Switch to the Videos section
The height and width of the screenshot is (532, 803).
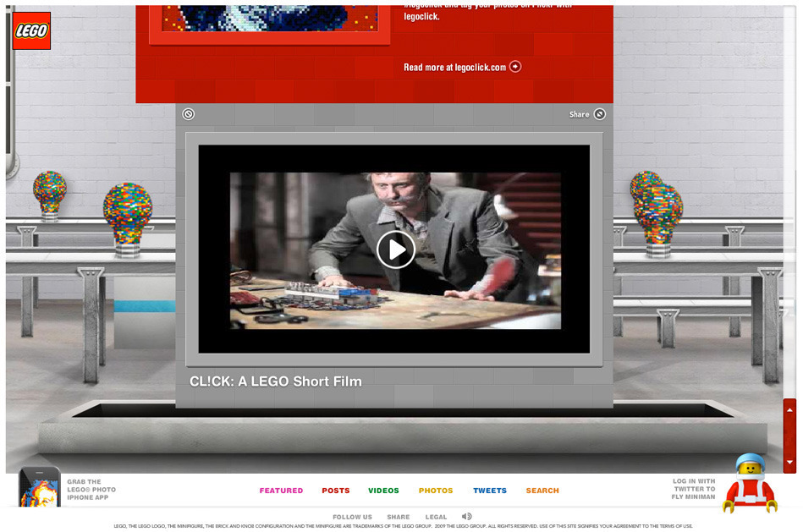383,491
